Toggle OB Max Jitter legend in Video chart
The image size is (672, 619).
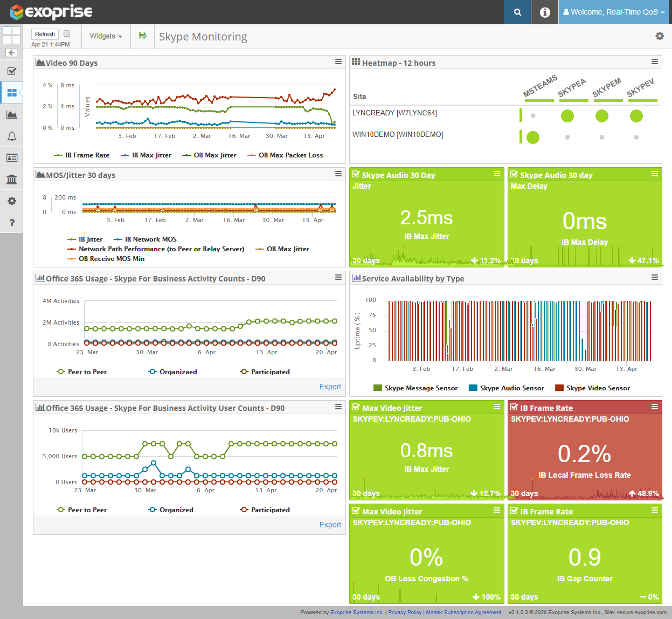coord(209,155)
